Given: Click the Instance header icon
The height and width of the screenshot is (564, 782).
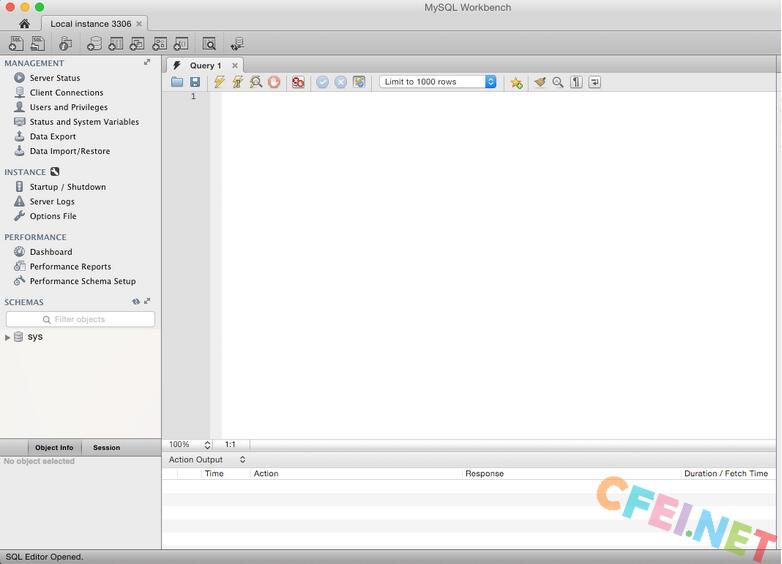Looking at the screenshot, I should 55,172.
